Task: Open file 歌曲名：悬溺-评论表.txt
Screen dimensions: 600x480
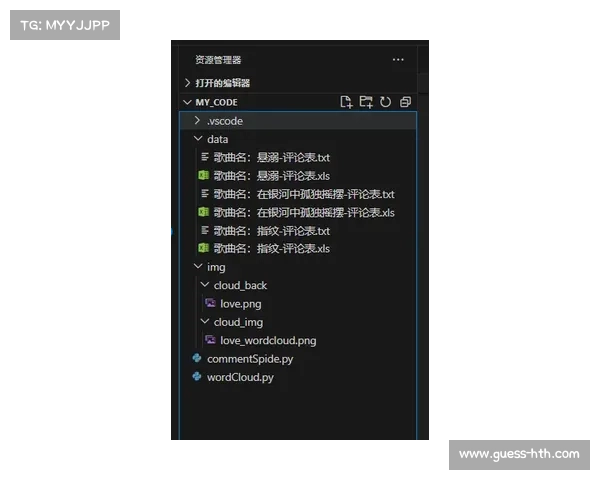Action: pyautogui.click(x=272, y=157)
